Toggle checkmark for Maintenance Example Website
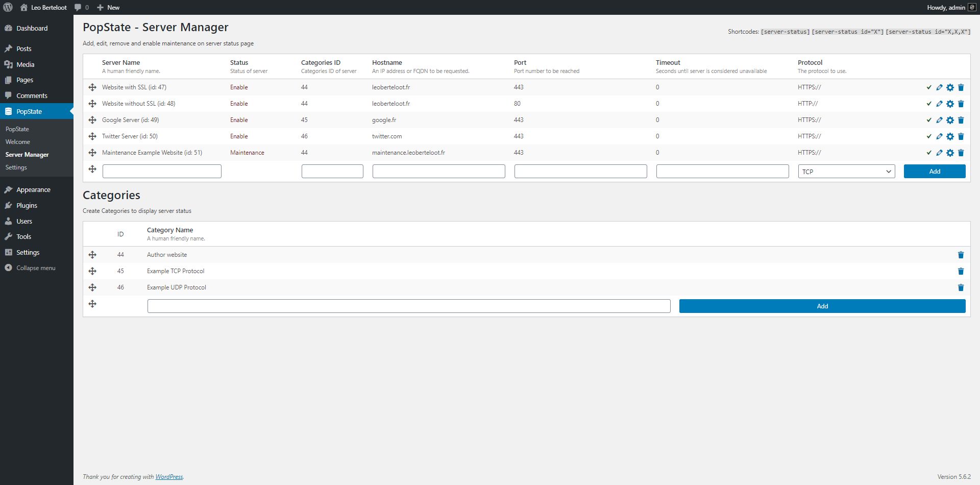 929,153
